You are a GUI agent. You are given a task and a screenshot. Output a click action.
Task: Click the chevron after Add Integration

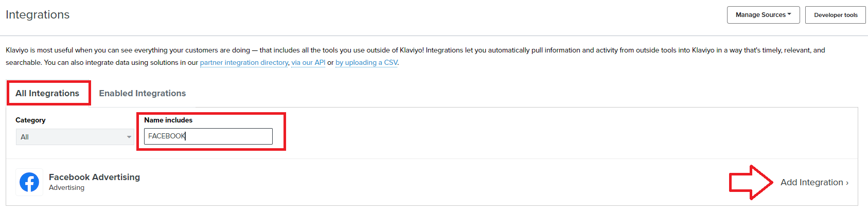pos(847,183)
